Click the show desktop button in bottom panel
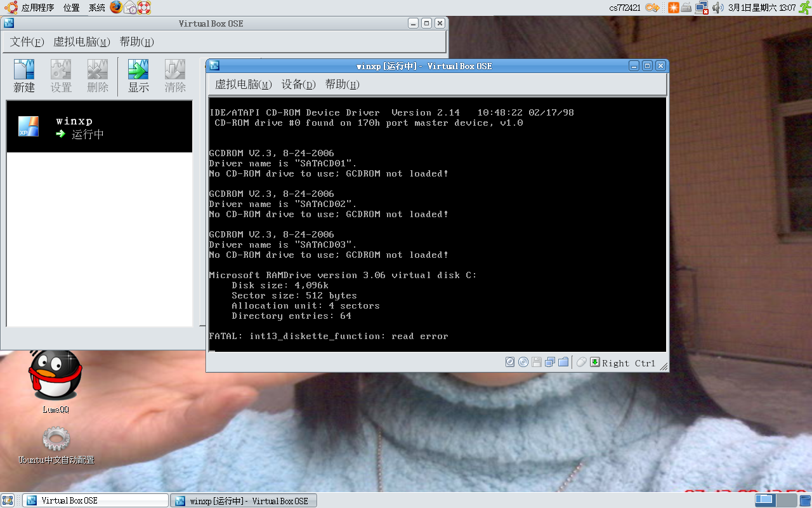The image size is (812, 508). (9, 500)
